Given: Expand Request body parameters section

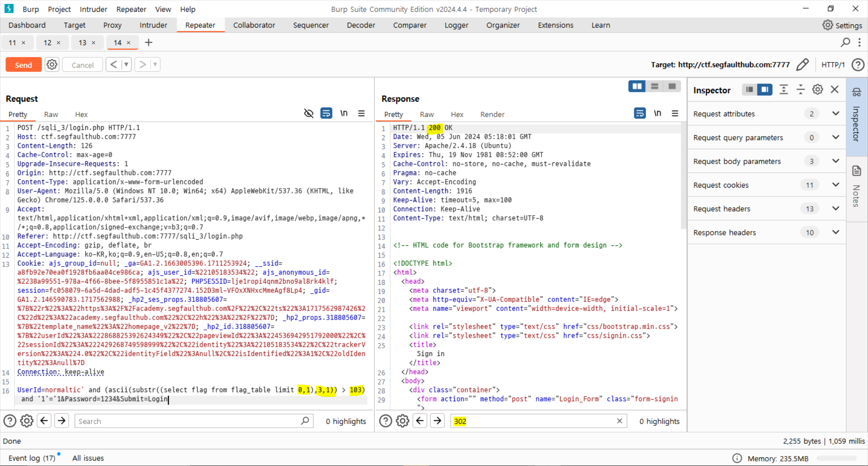Looking at the screenshot, I should tap(835, 161).
